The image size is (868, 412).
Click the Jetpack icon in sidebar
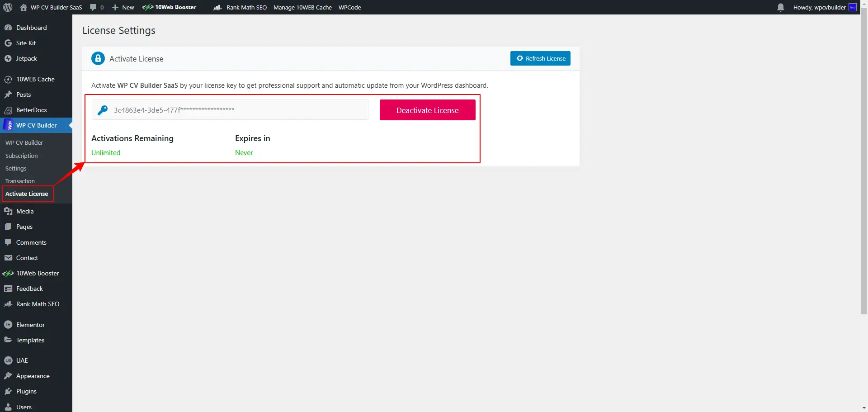click(8, 58)
